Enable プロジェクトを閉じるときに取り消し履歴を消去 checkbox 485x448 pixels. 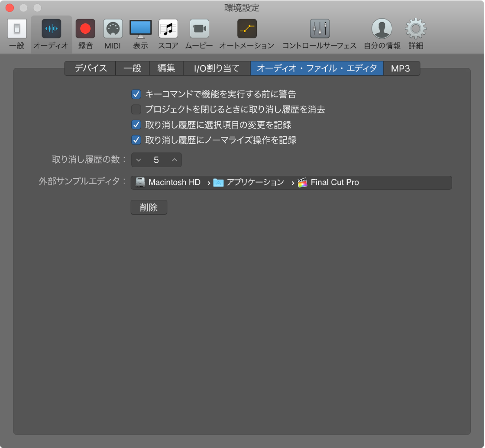[136, 110]
